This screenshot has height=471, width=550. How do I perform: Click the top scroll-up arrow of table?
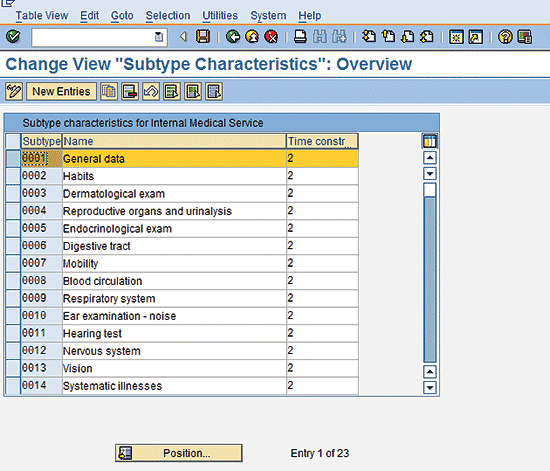point(430,158)
